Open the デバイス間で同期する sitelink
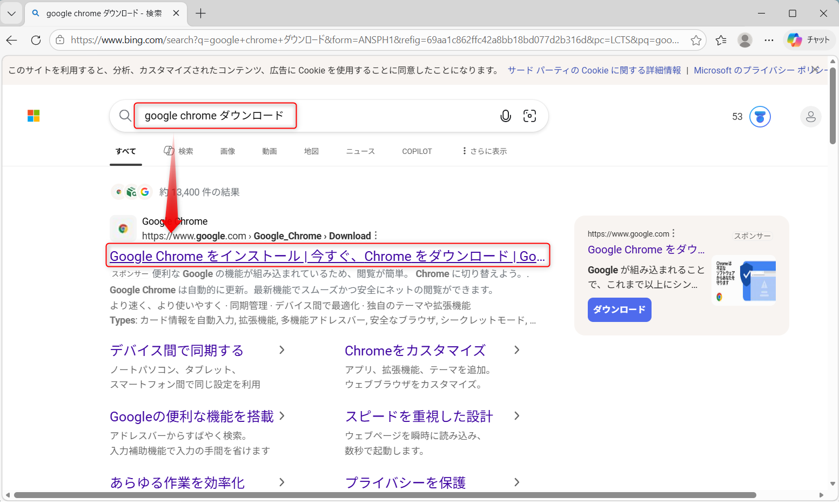Viewport: 839px width, 504px height. click(177, 351)
